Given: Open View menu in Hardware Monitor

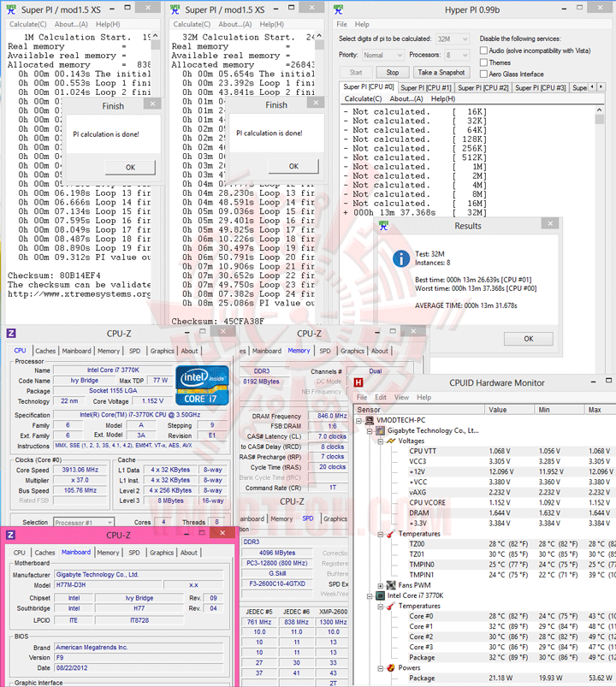Looking at the screenshot, I should click(x=401, y=397).
